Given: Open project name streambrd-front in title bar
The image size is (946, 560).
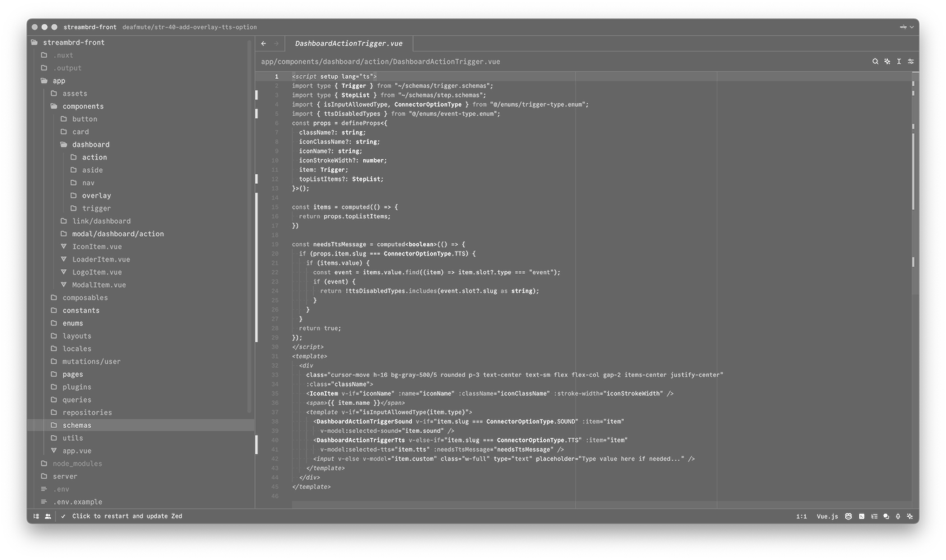Looking at the screenshot, I should [90, 27].
